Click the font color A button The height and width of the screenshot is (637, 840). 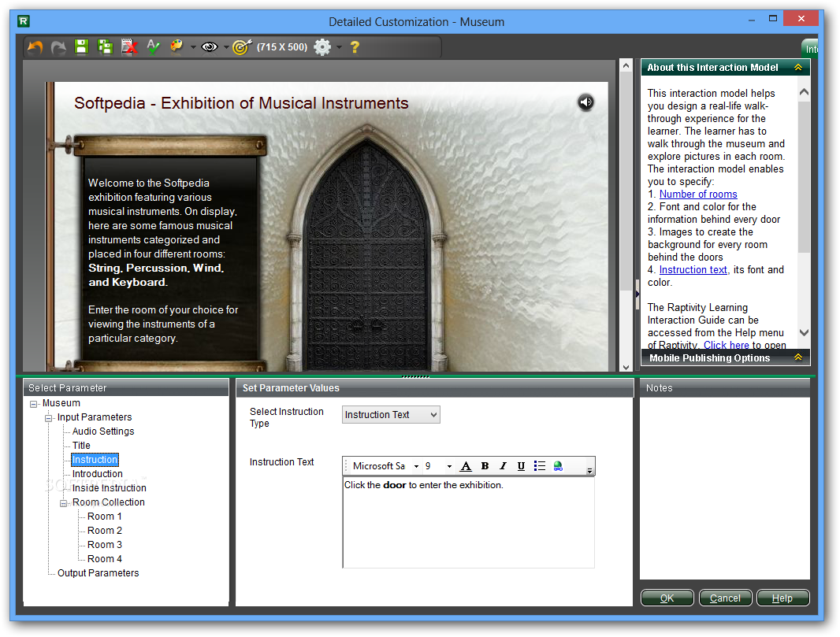click(x=466, y=466)
